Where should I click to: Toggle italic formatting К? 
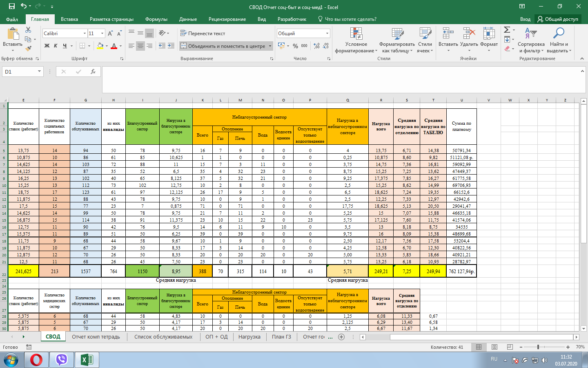(x=56, y=46)
